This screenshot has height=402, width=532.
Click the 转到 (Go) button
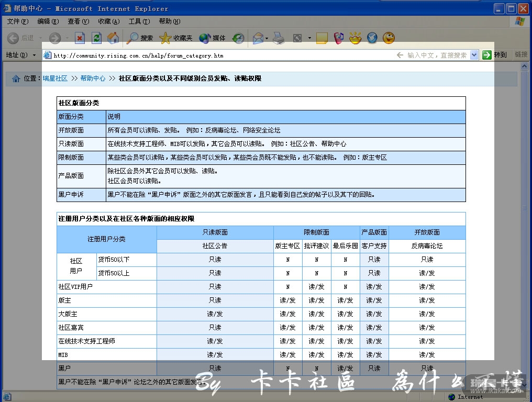[x=495, y=55]
